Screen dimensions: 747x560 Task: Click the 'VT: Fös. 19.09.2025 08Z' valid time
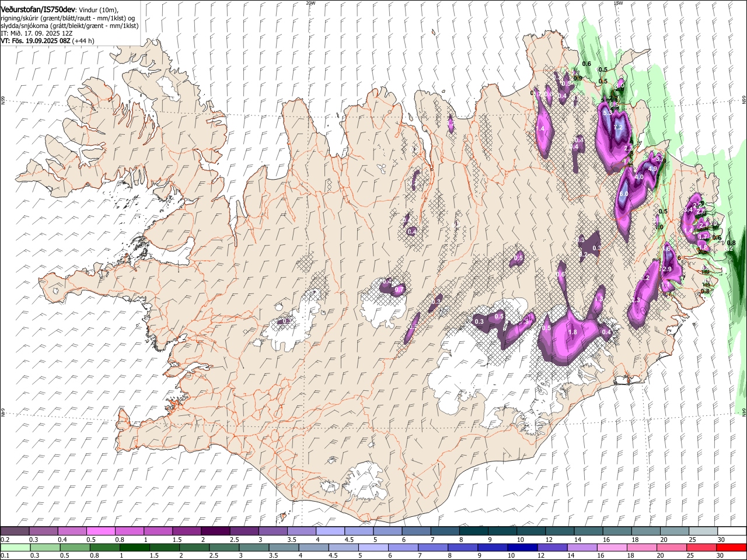tap(36, 41)
